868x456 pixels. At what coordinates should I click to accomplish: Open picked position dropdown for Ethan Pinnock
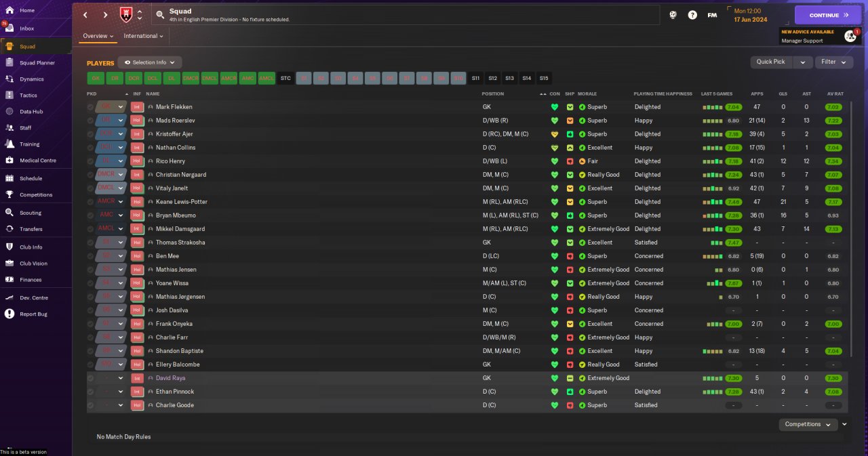pos(121,392)
